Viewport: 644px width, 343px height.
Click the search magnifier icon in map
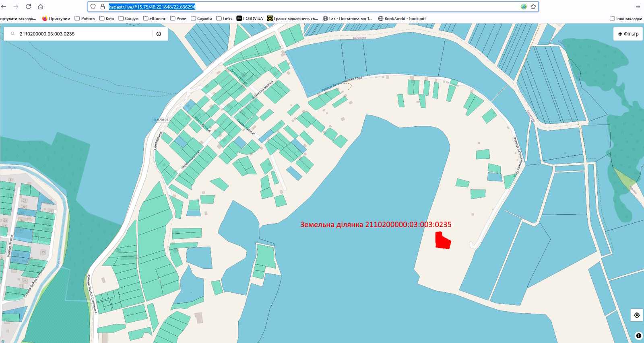tap(13, 34)
